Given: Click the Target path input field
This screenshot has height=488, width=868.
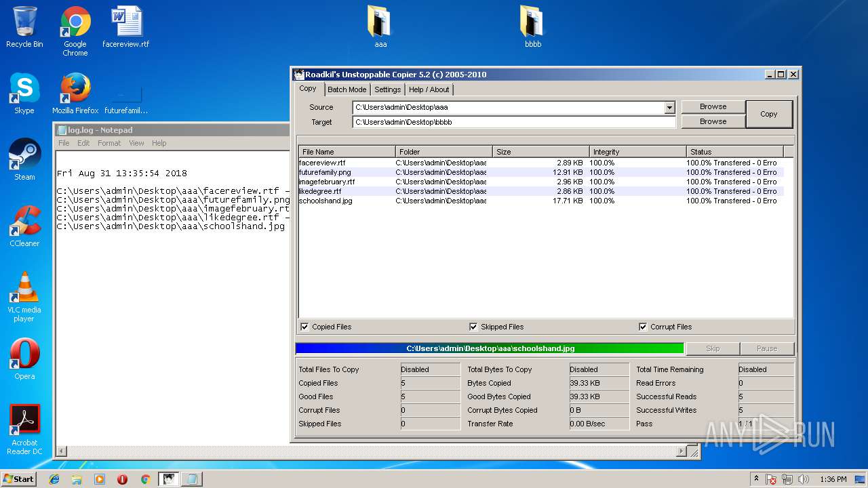Looking at the screenshot, I should click(x=514, y=122).
